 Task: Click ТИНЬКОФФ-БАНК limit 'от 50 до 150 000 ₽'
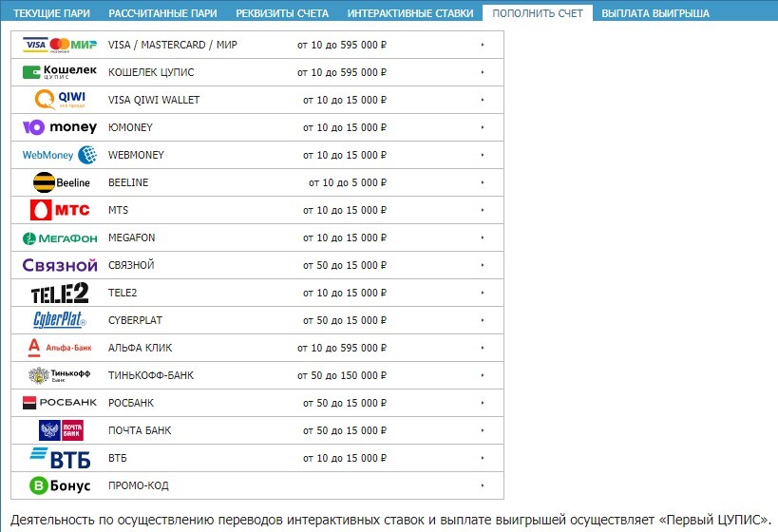342,375
